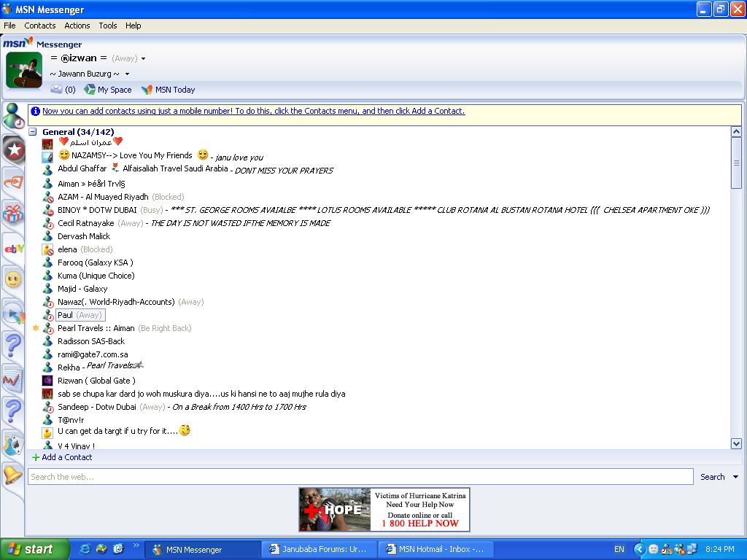This screenshot has width=747, height=560.
Task: Click the blocked icon beside elena
Action: [x=47, y=249]
